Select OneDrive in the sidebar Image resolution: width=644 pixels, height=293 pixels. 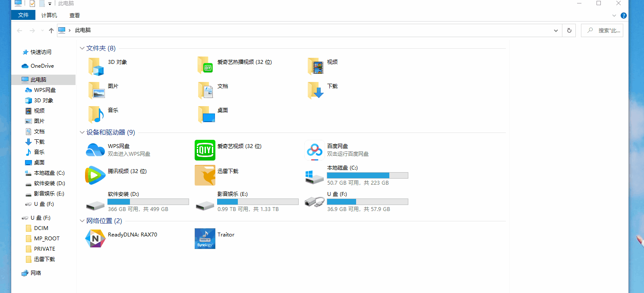click(42, 66)
